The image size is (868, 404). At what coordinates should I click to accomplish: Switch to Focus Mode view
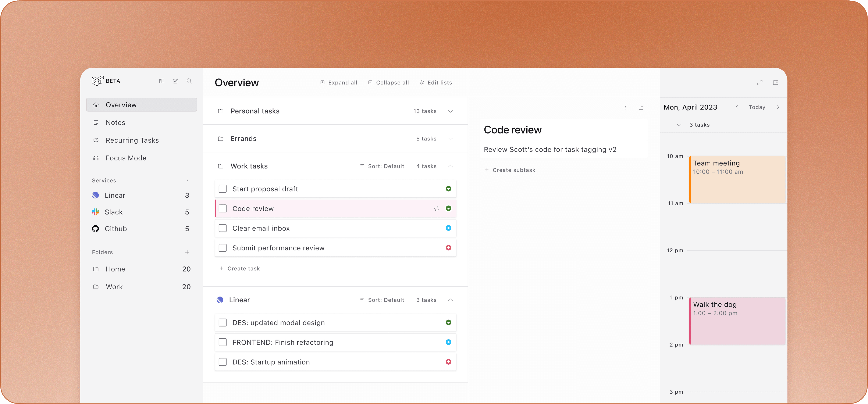126,158
